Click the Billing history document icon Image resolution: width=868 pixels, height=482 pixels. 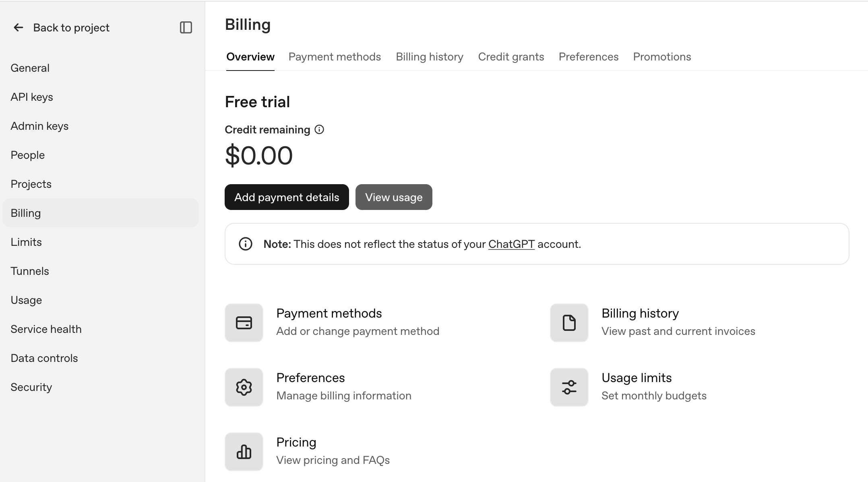[569, 323]
